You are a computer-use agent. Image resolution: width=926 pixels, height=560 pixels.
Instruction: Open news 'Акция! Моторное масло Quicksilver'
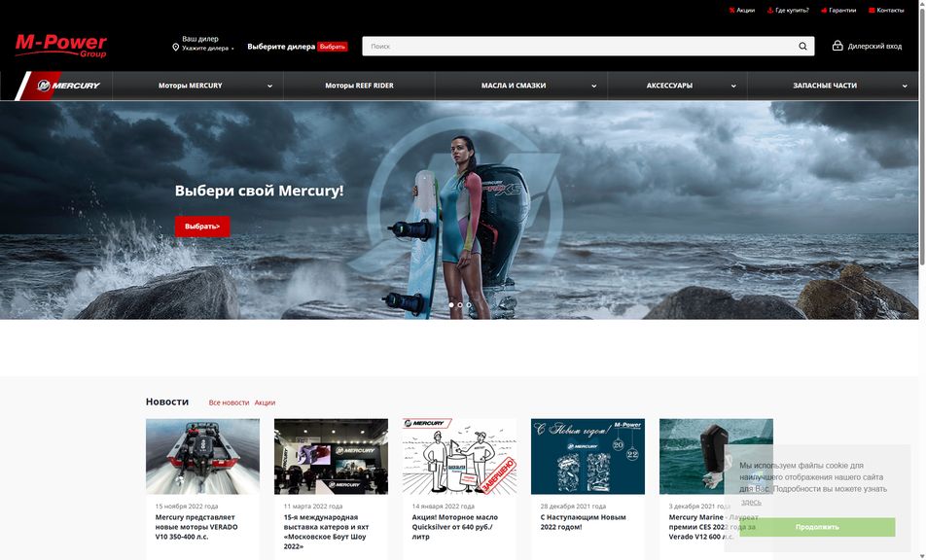455,527
